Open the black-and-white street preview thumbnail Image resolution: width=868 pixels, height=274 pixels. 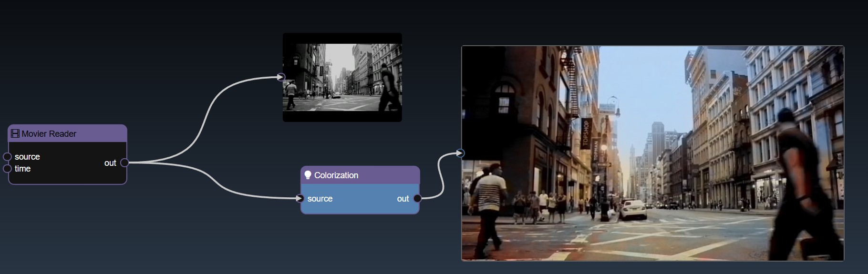pyautogui.click(x=342, y=77)
